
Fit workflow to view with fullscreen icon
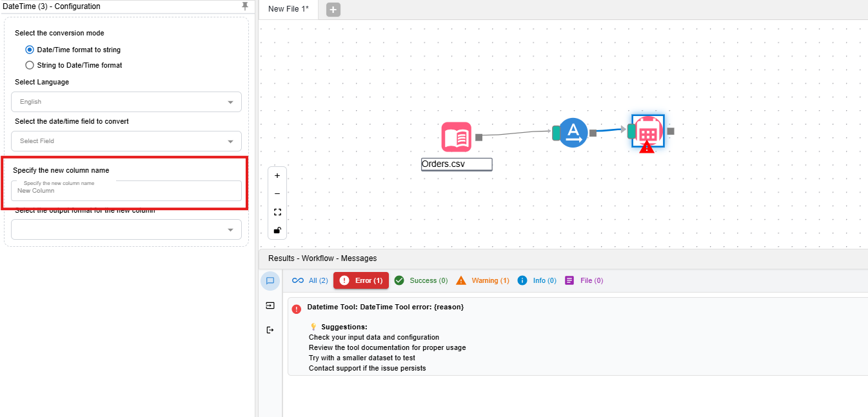coord(277,212)
